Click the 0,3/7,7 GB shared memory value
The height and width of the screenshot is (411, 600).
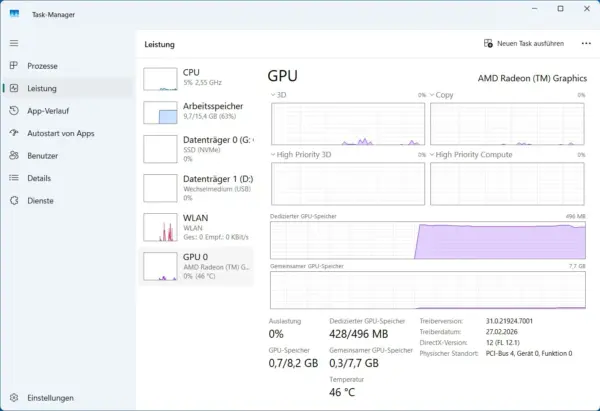point(354,363)
